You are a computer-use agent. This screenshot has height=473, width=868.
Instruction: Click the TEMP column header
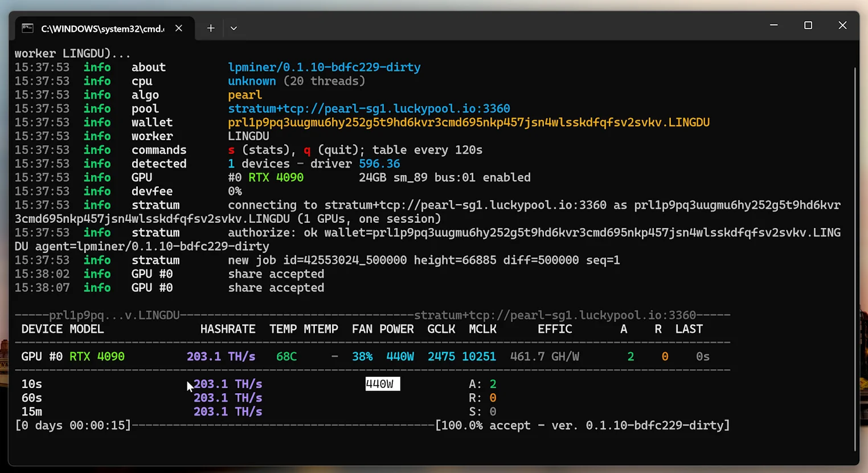click(283, 329)
